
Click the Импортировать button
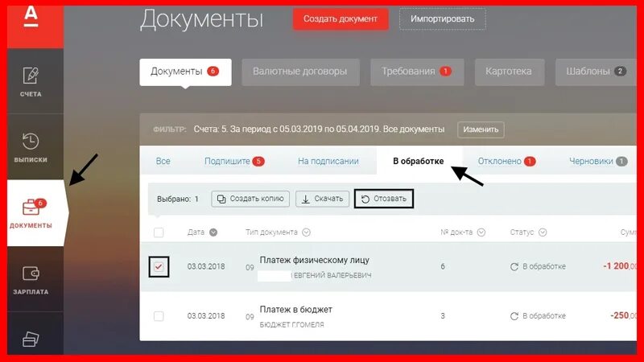pos(442,19)
